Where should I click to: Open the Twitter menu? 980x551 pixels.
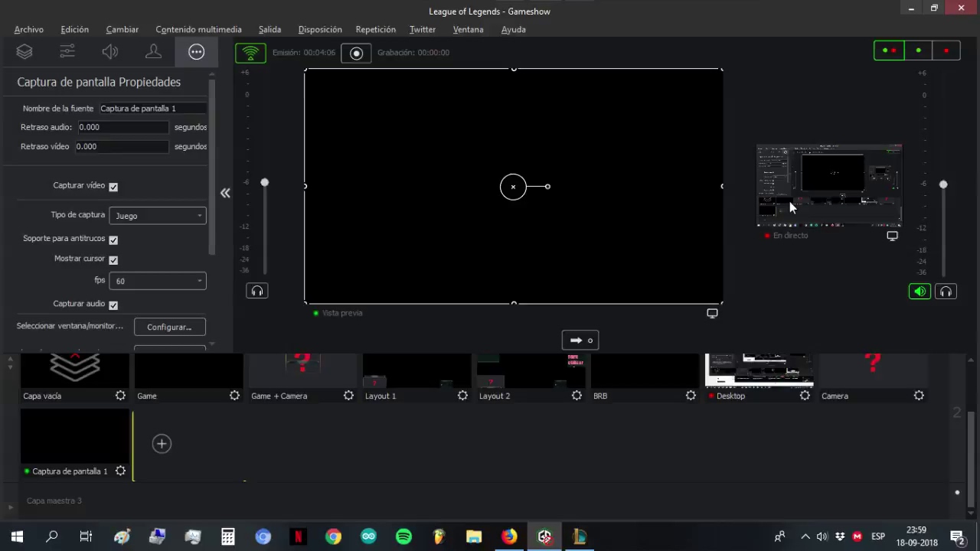coord(423,29)
